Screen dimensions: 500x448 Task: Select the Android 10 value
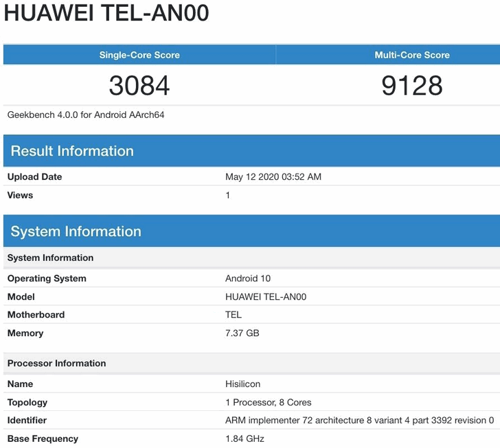[248, 278]
